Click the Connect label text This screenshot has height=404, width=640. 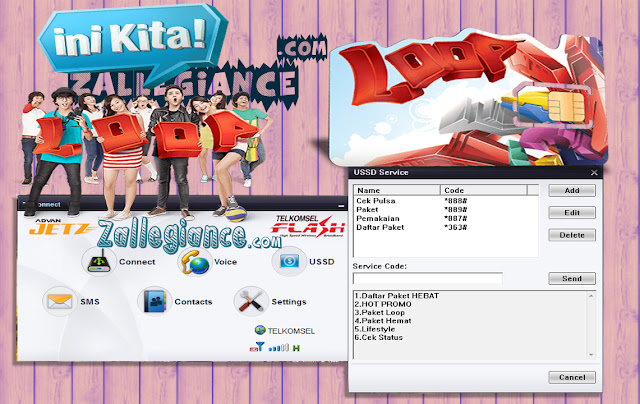(137, 262)
